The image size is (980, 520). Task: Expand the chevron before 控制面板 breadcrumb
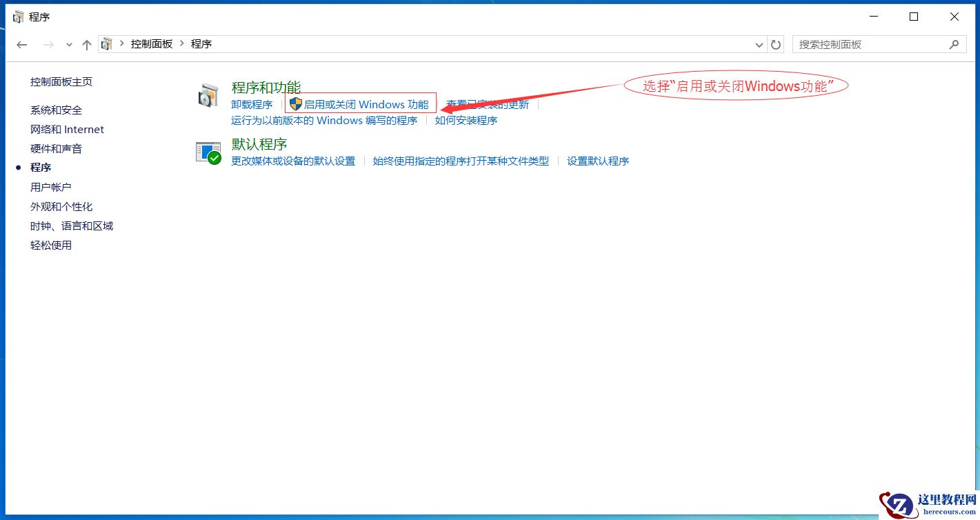tap(122, 43)
